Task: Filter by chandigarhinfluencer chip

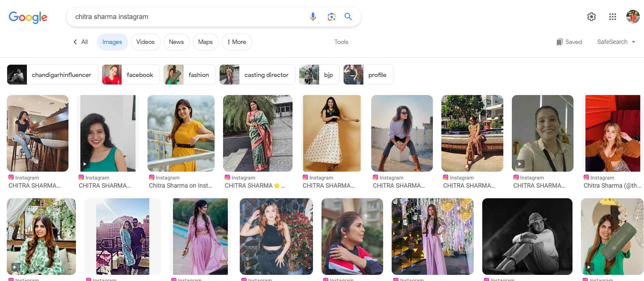Action: (53, 75)
